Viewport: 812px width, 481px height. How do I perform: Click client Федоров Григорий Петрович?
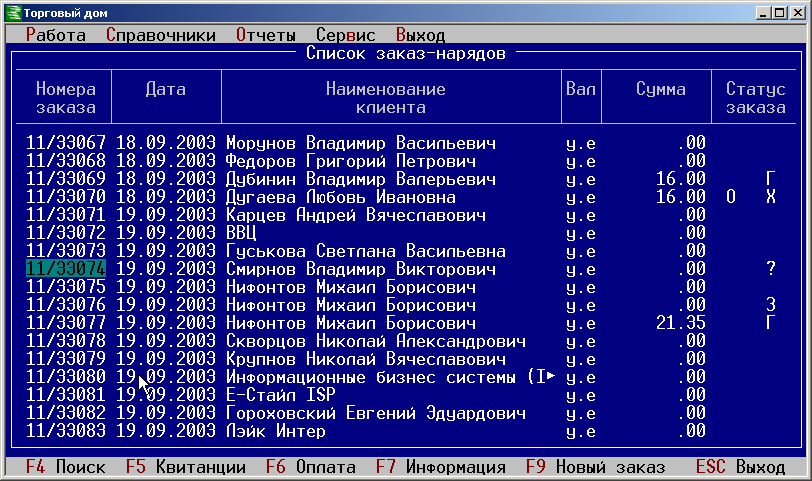point(351,161)
